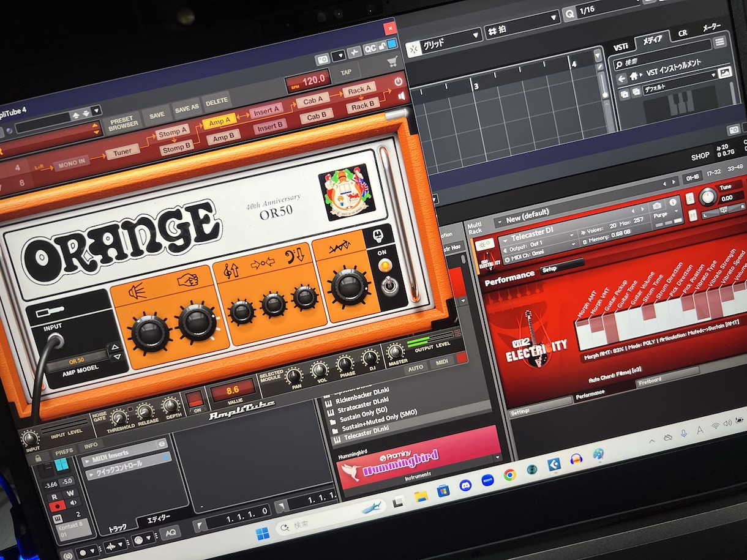Click the lock icon beside PREFS
Viewport: 747px width, 560px height.
pyautogui.click(x=39, y=457)
